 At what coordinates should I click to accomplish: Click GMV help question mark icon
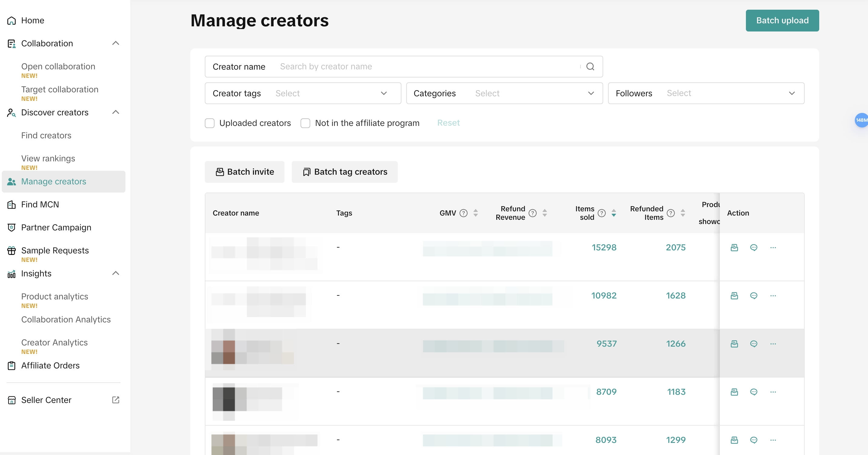[x=464, y=213]
